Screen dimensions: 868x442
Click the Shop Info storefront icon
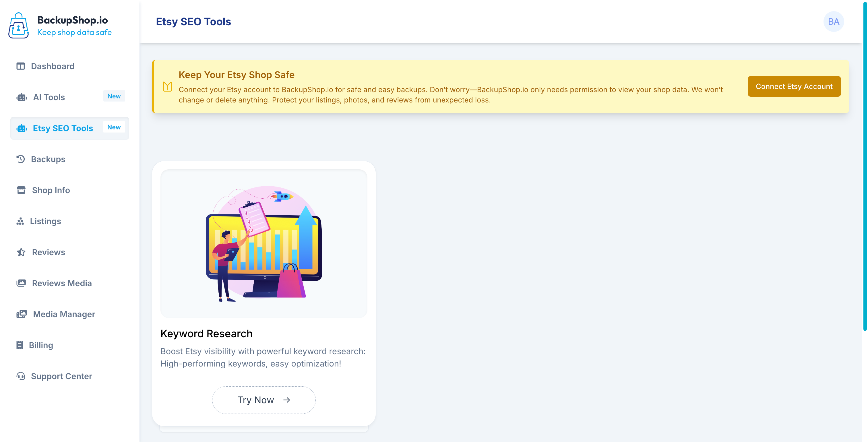click(x=21, y=190)
